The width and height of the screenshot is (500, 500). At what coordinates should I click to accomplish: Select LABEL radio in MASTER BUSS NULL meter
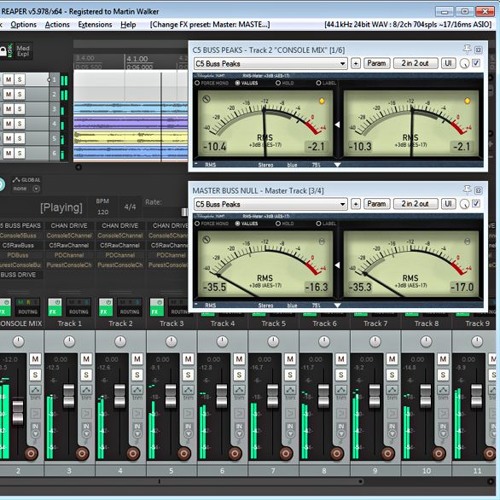pos(319,223)
